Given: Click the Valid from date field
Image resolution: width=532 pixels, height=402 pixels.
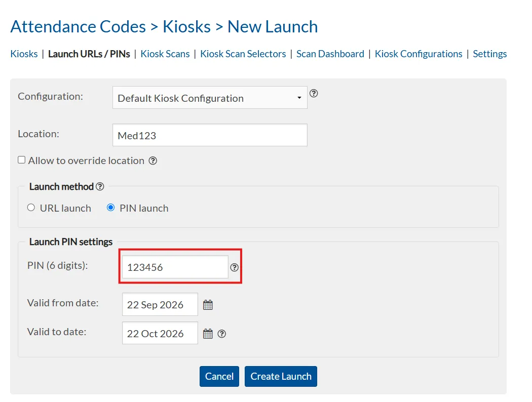Looking at the screenshot, I should (160, 304).
